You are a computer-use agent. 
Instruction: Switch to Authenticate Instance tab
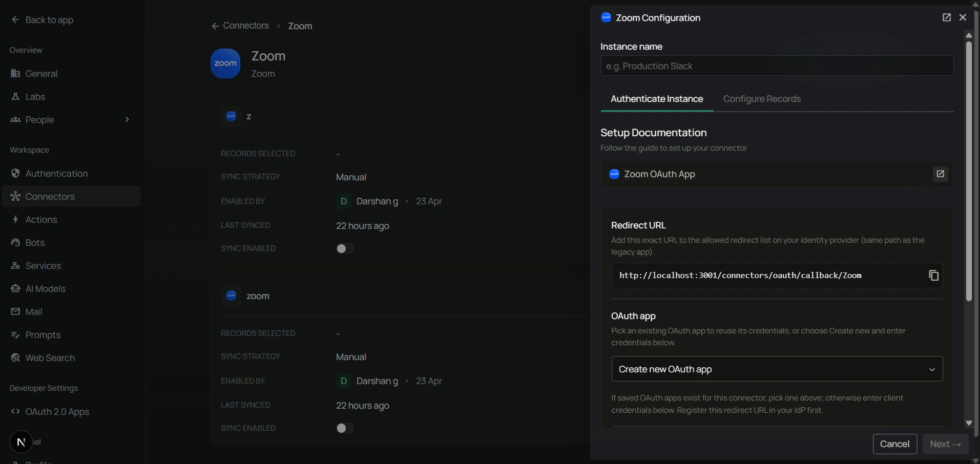tap(657, 99)
